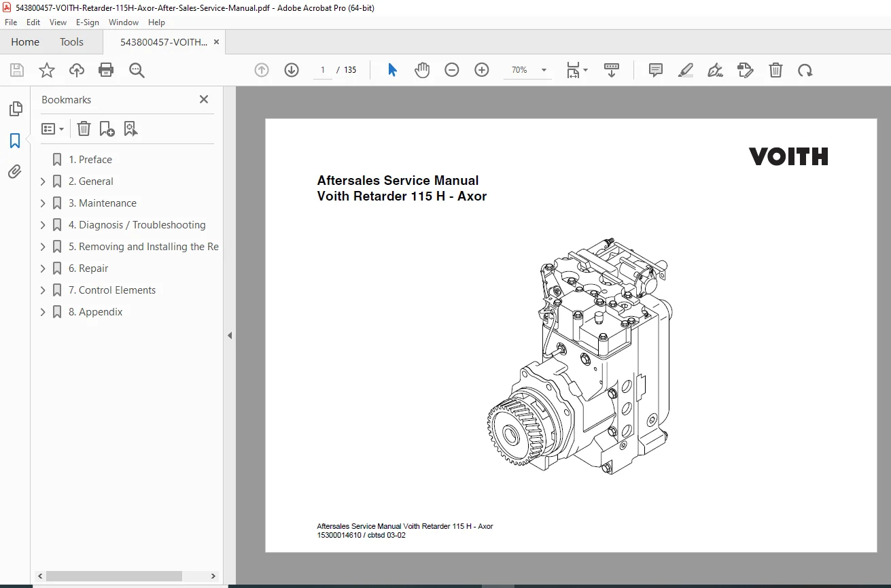Expand the '8. Appendix' bookmark
The width and height of the screenshot is (891, 588).
43,312
